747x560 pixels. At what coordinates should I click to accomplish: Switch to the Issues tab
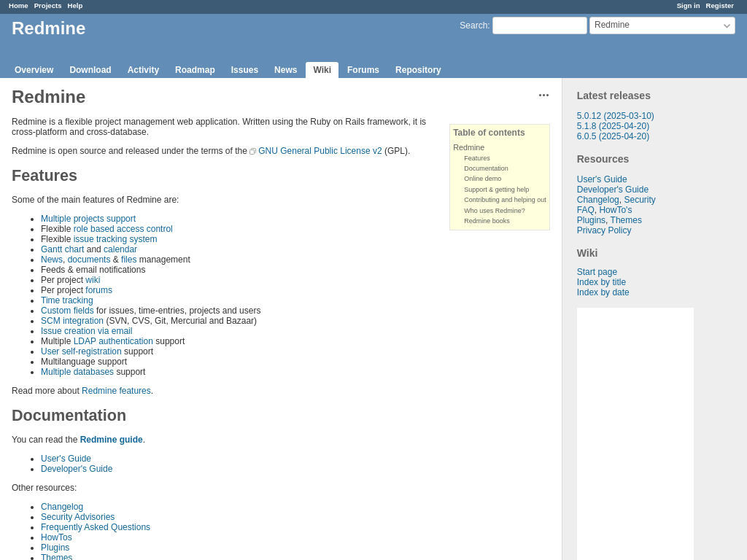click(244, 70)
